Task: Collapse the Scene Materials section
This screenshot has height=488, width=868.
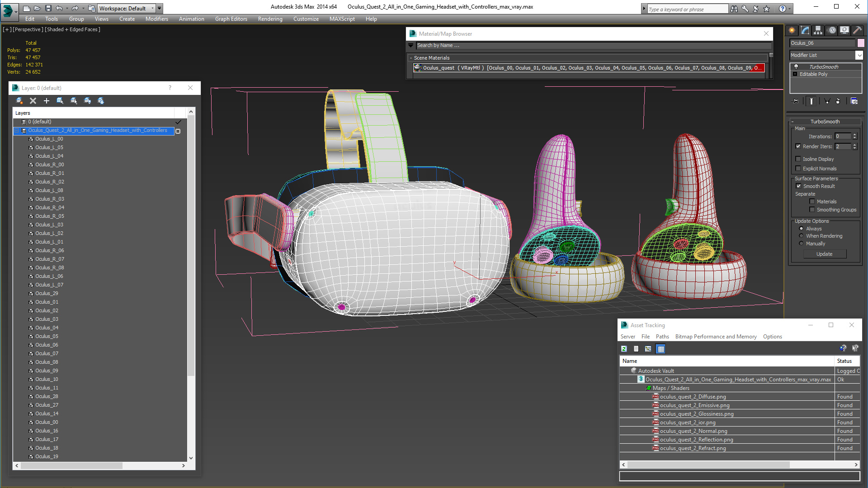Action: coord(410,58)
